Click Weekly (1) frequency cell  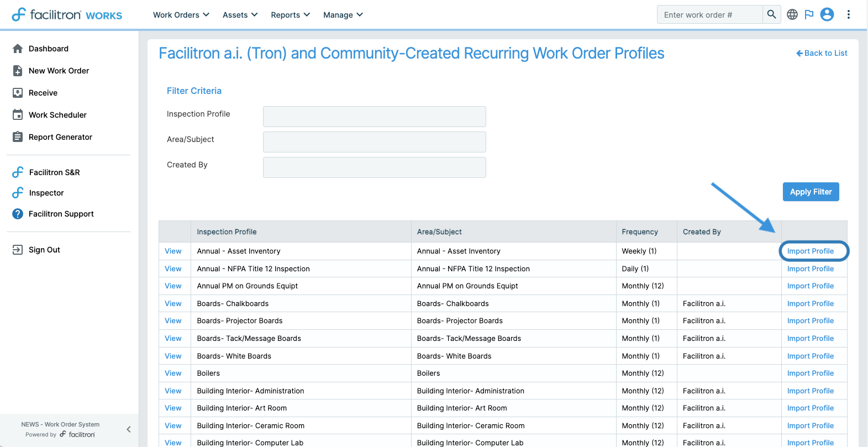pyautogui.click(x=646, y=251)
